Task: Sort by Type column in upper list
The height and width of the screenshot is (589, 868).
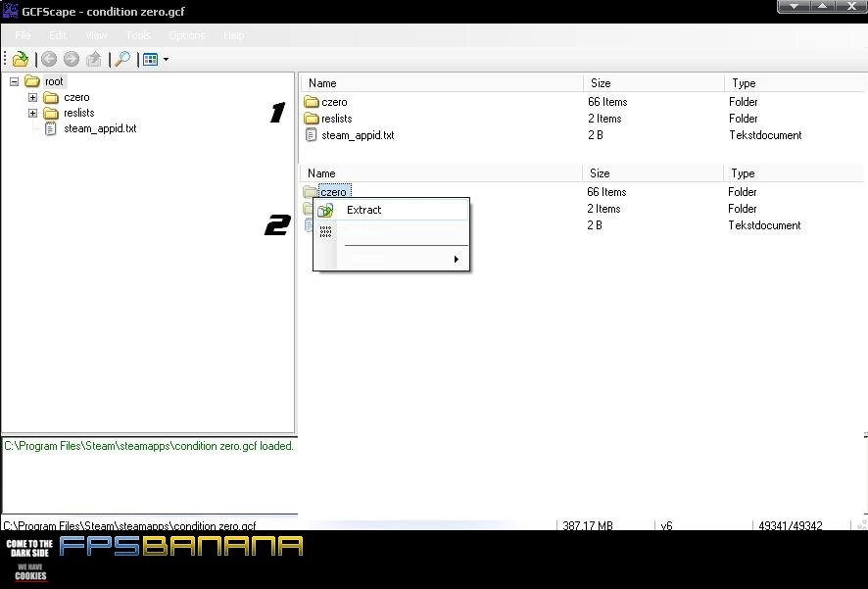Action: click(795, 83)
